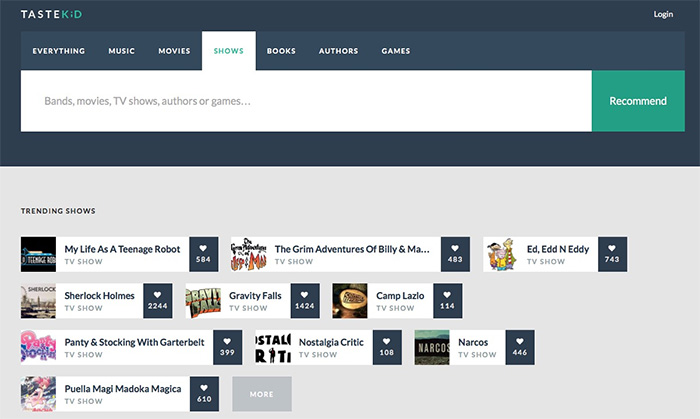Click the Panty & Stocking thumbnail image

tap(38, 347)
